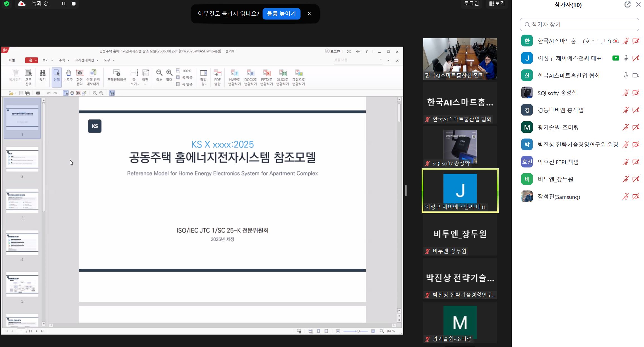Toggle microphone for 한국AI스마트홈산업 협회 participant

626,76
